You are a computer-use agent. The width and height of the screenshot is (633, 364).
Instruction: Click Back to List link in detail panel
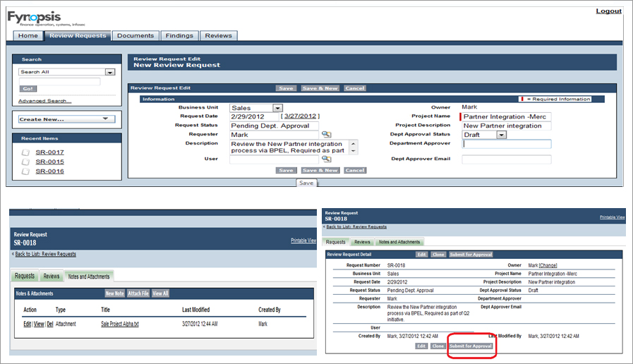point(356,226)
